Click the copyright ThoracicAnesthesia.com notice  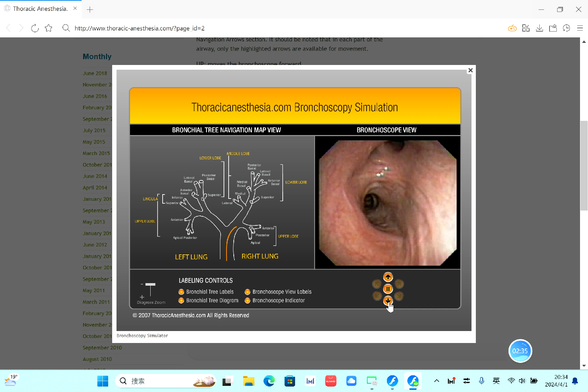pyautogui.click(x=191, y=315)
